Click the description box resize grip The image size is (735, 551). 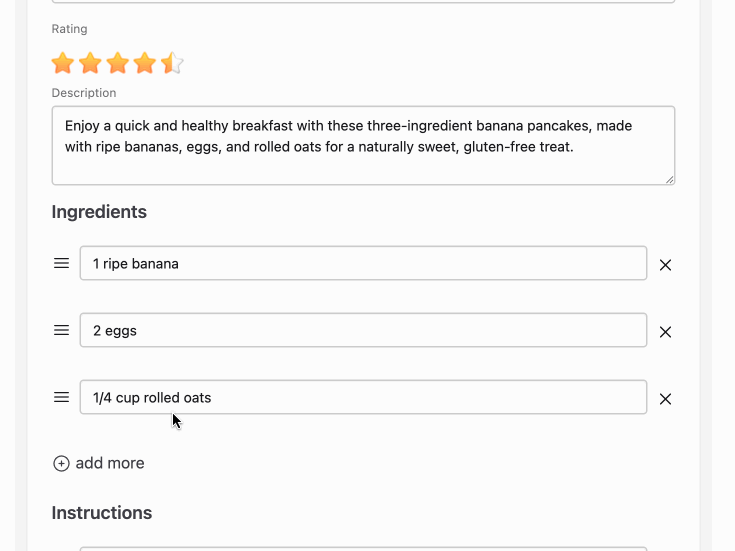click(669, 180)
